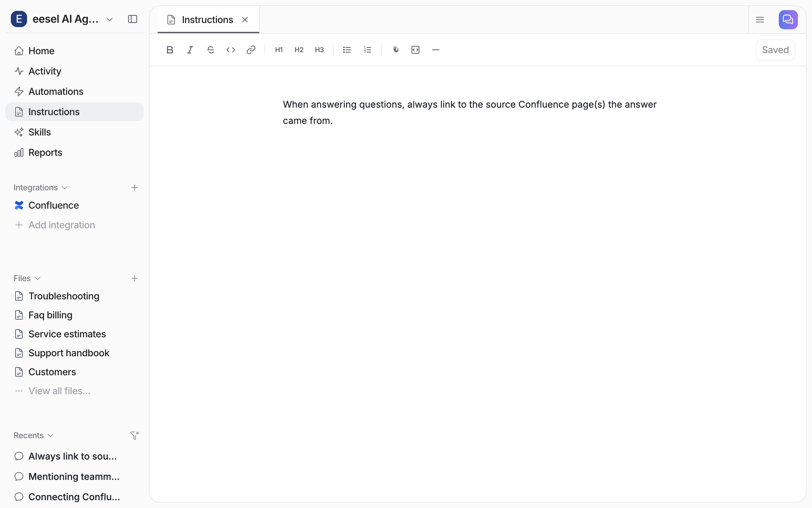Close the Instructions tab
812x508 pixels.
[x=245, y=20]
